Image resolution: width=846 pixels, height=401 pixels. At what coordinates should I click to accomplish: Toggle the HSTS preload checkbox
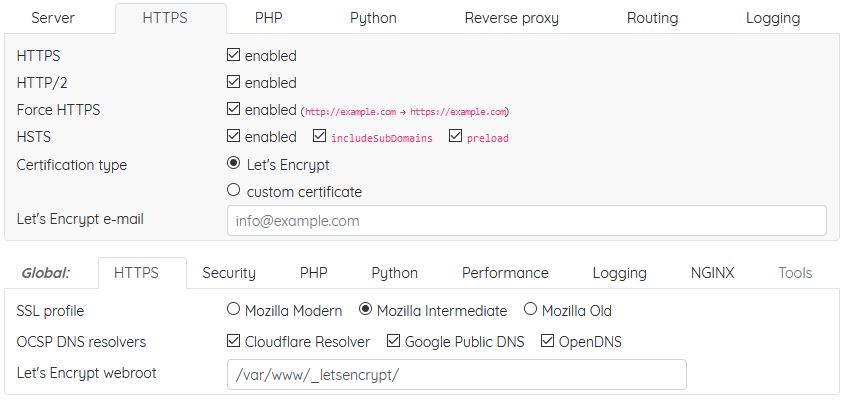[x=456, y=137]
